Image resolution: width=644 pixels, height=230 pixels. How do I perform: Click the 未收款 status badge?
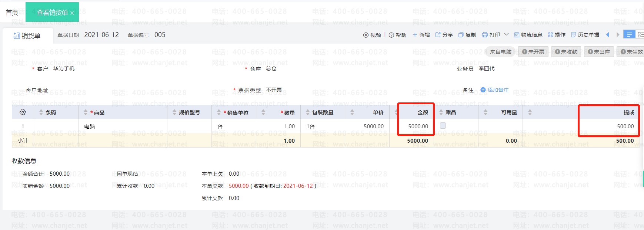coord(566,52)
